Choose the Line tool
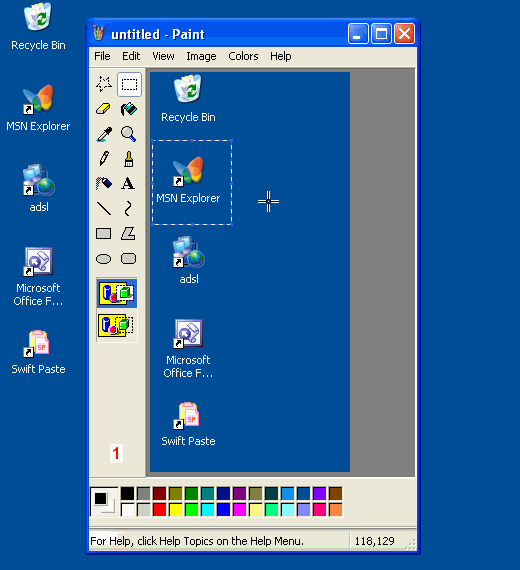Screen dimensions: 520x570 [x=104, y=208]
